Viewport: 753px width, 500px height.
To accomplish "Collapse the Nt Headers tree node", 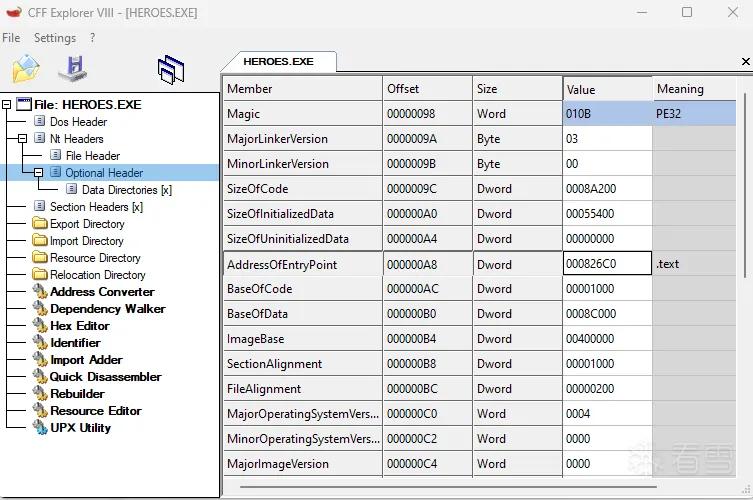I will pyautogui.click(x=22, y=138).
